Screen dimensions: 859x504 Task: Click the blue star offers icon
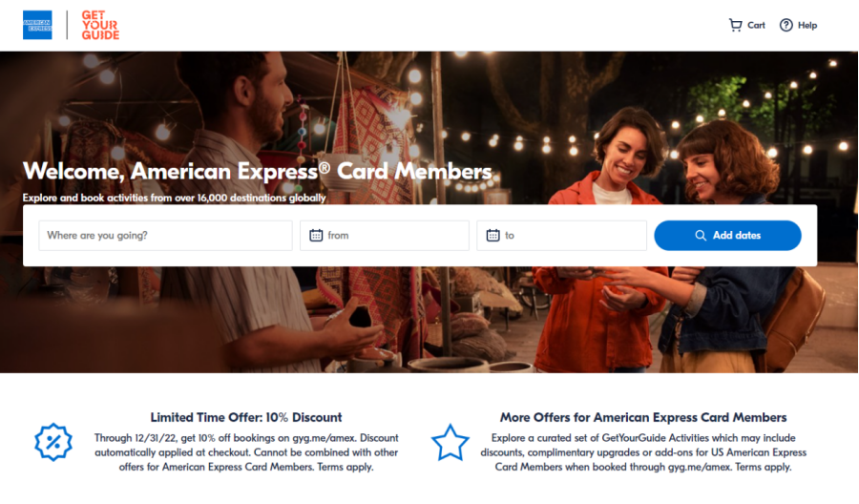click(x=450, y=442)
